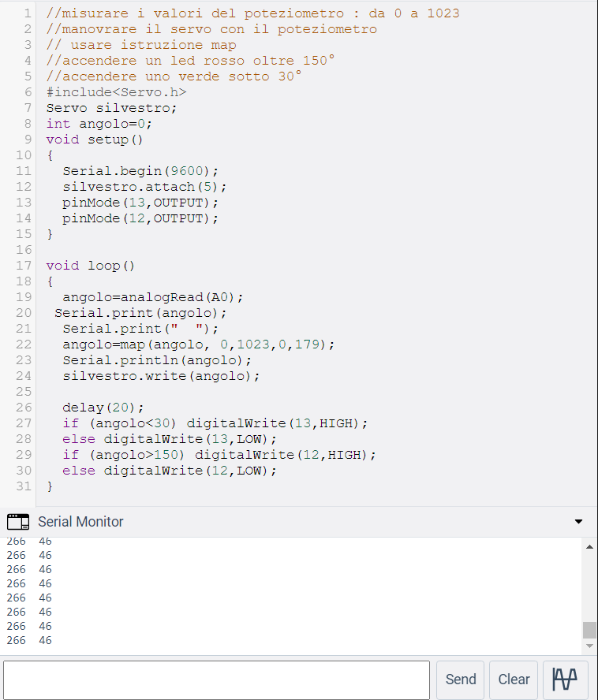
Task: Click the comment 'manovrare il servo con il poteziometro'
Action: point(211,29)
